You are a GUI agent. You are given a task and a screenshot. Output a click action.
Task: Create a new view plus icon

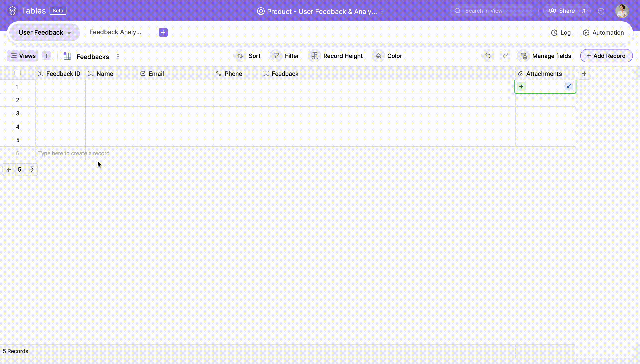point(46,56)
